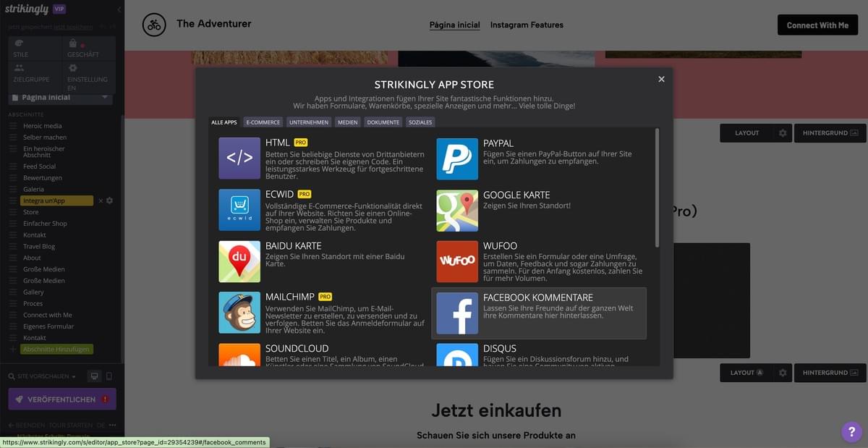Pick the Google Karte map icon

pos(457,210)
